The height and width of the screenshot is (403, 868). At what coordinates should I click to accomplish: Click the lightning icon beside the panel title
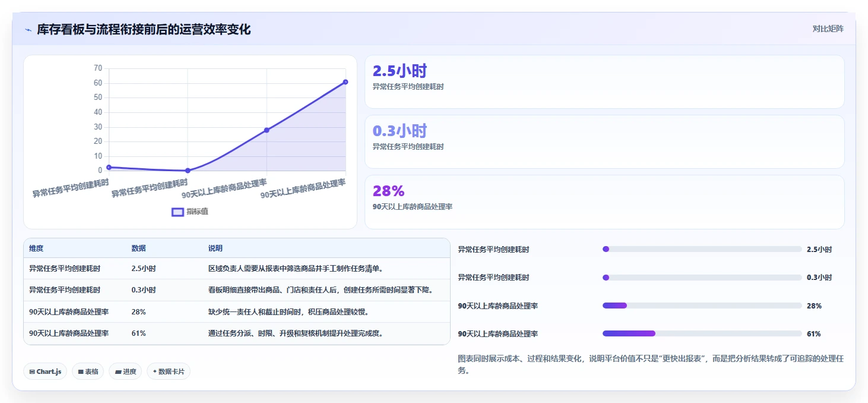28,29
